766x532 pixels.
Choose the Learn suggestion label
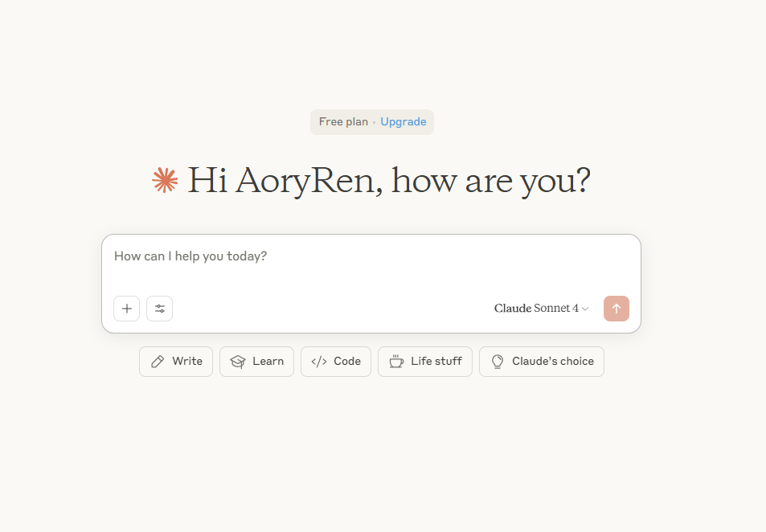coord(268,362)
